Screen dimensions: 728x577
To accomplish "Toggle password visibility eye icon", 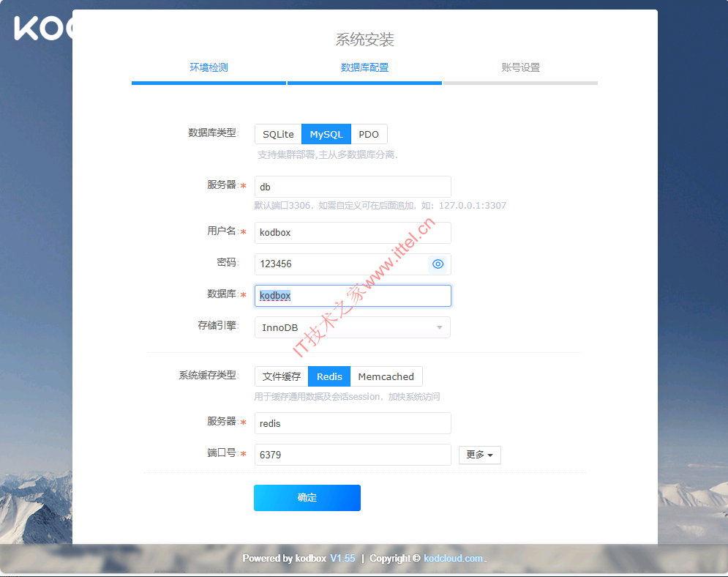I will pyautogui.click(x=438, y=264).
